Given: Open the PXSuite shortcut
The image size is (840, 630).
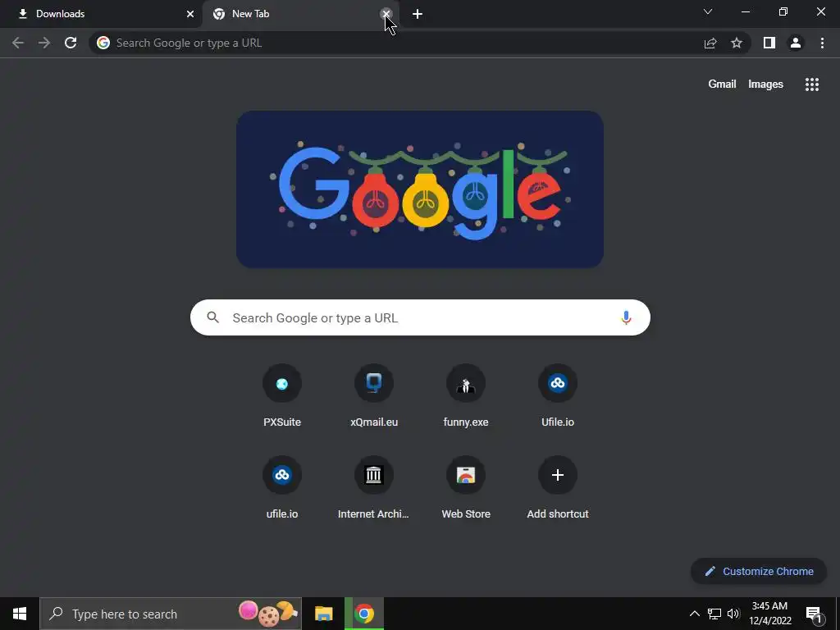Looking at the screenshot, I should (x=282, y=395).
